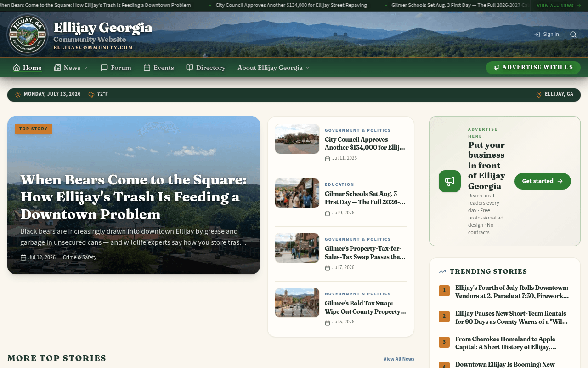588x368 pixels.
Task: Go to the Home menu item
Action: point(28,68)
